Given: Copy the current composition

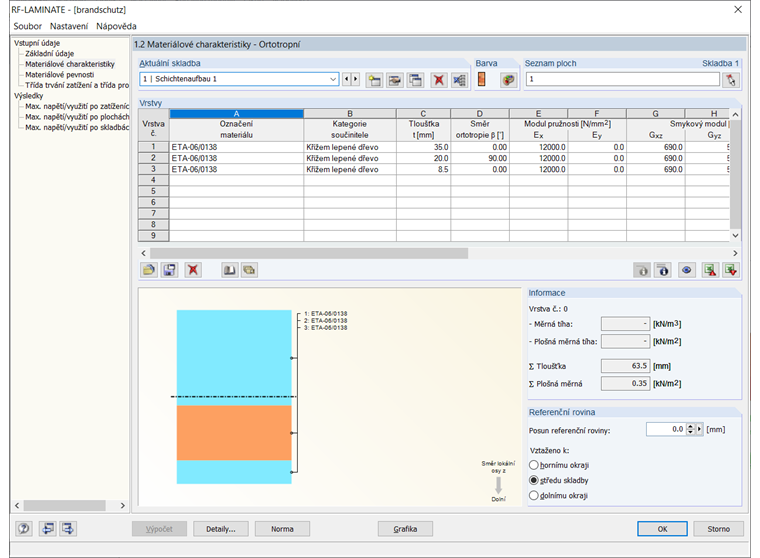Looking at the screenshot, I should (416, 80).
